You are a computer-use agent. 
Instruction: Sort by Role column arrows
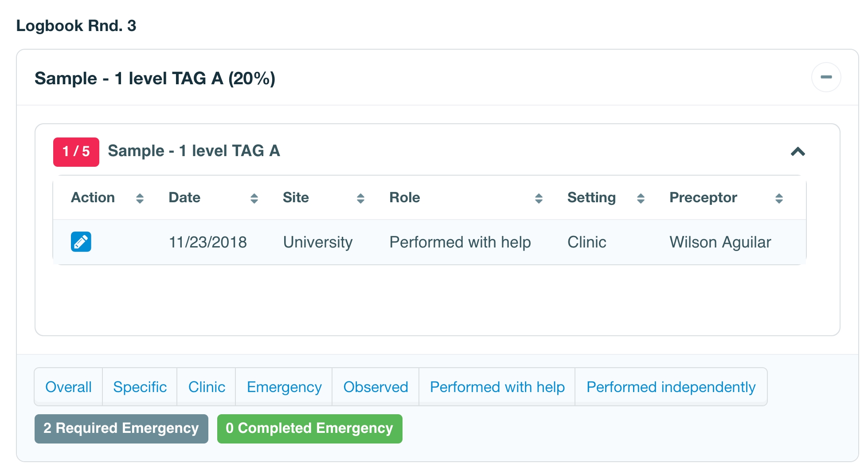pos(539,198)
